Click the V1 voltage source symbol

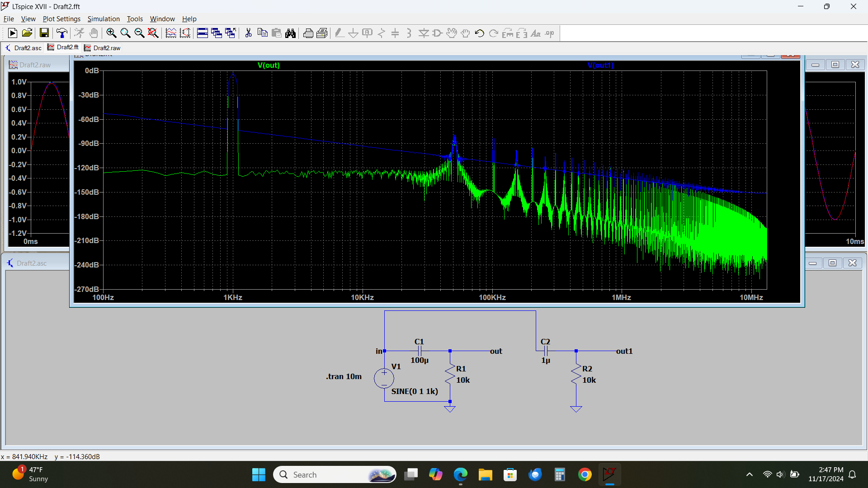click(384, 379)
